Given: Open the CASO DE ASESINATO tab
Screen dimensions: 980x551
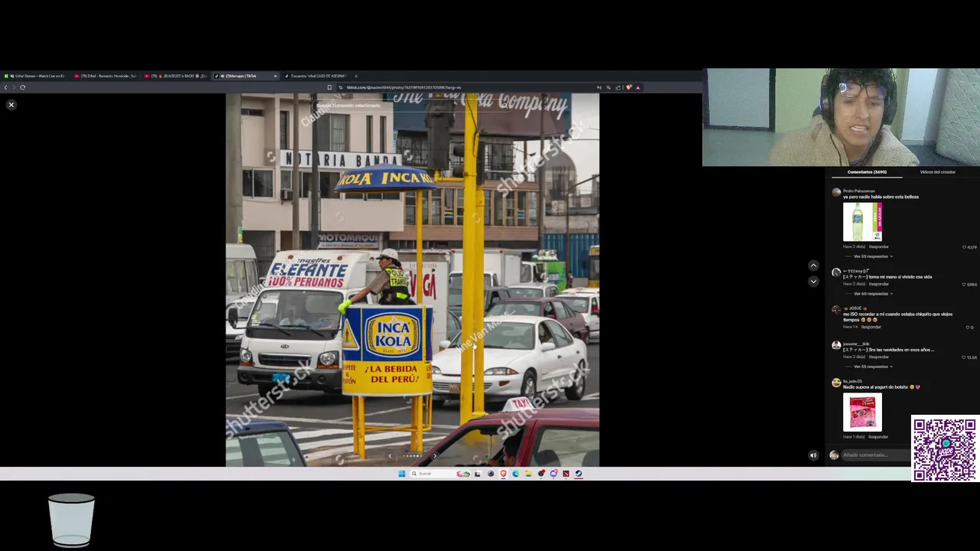Looking at the screenshot, I should [x=315, y=76].
